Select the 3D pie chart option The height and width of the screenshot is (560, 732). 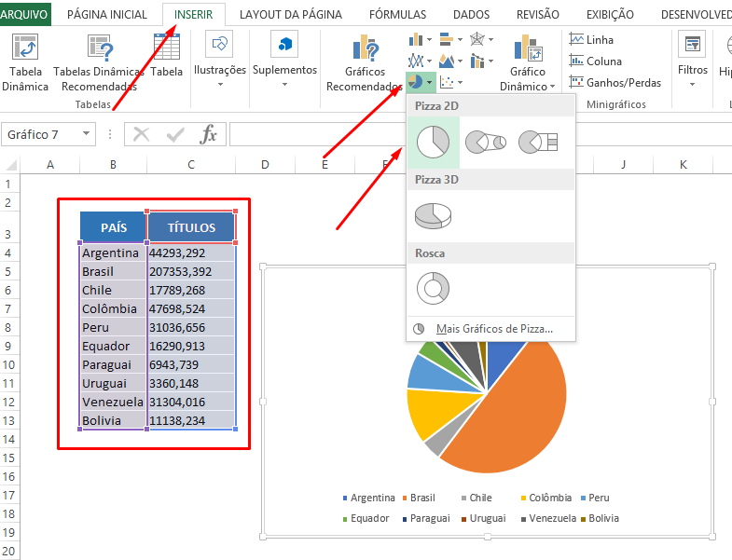coord(433,215)
